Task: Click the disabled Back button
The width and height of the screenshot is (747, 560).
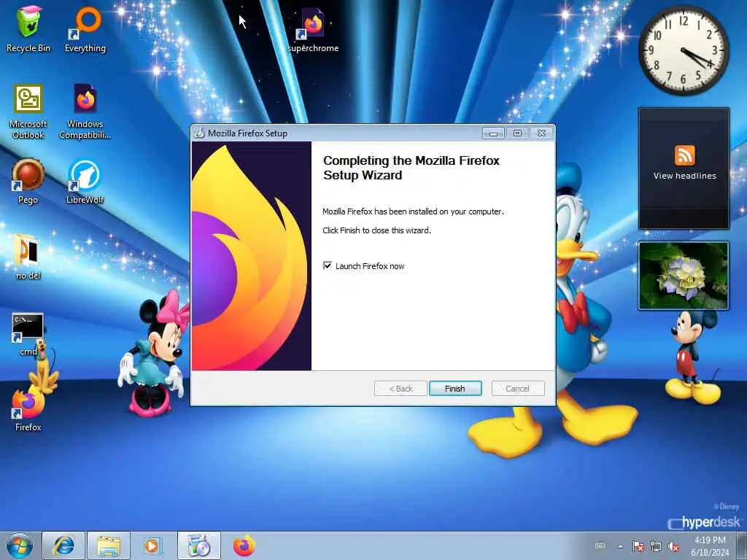Action: click(400, 389)
